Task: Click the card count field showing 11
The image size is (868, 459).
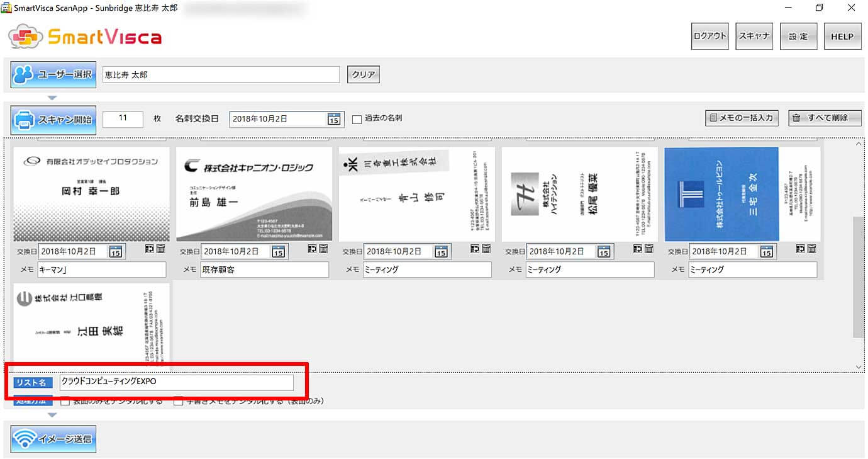Action: pyautogui.click(x=123, y=118)
